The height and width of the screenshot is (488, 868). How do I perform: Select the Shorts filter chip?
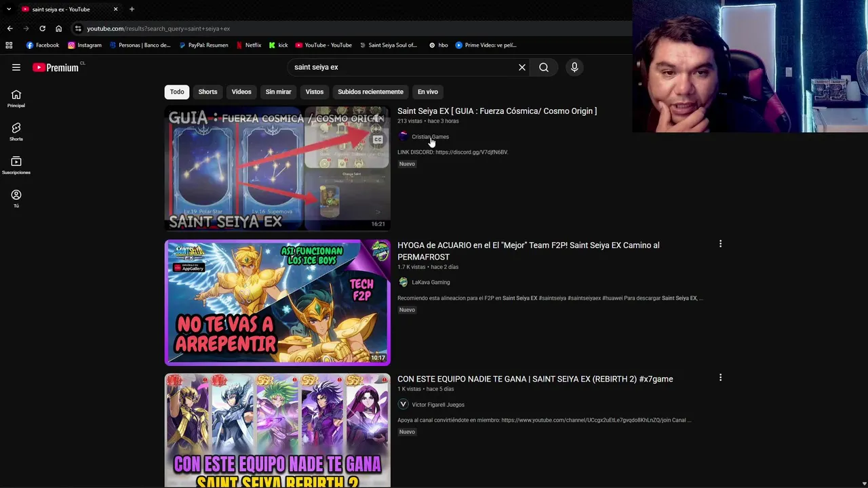(x=208, y=91)
